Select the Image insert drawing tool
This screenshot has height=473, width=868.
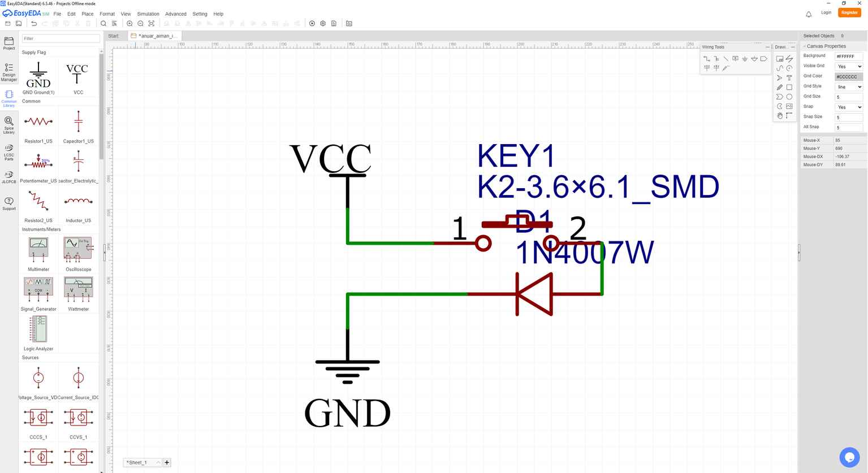point(789,106)
